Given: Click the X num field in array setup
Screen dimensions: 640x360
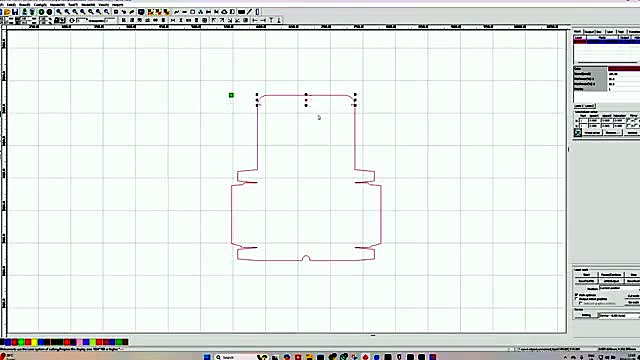Looking at the screenshot, I should (584, 121).
